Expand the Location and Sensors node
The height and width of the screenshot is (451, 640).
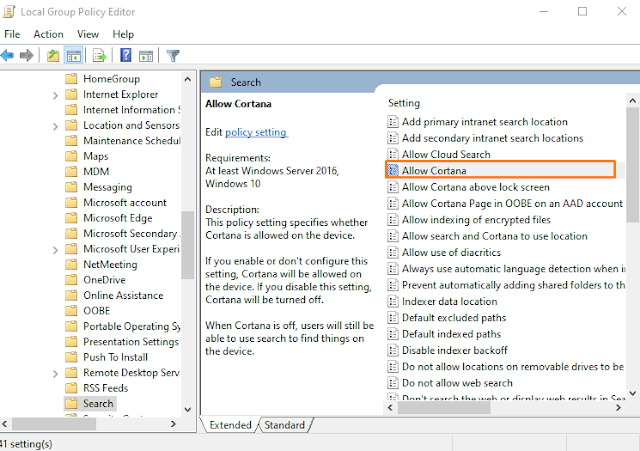tap(56, 127)
